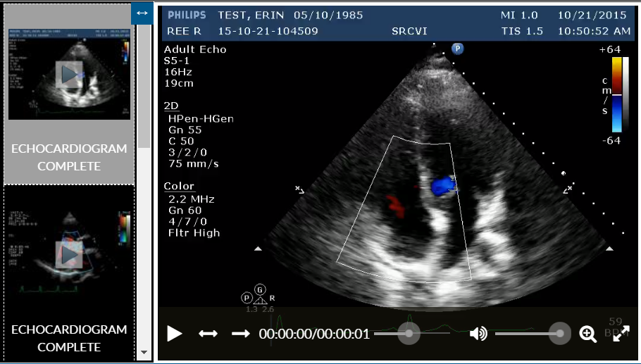The width and height of the screenshot is (641, 364).
Task: Click the play overlay on the second thumbnail
Action: 69,254
